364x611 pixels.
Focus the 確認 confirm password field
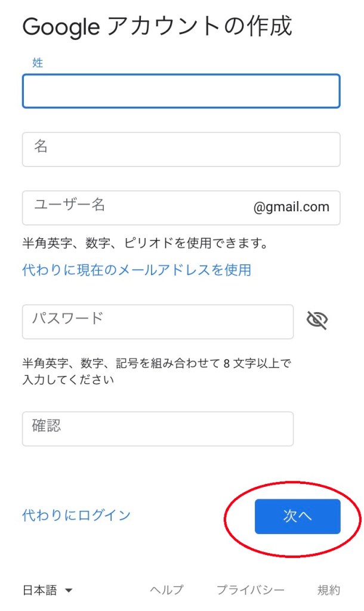tap(158, 428)
